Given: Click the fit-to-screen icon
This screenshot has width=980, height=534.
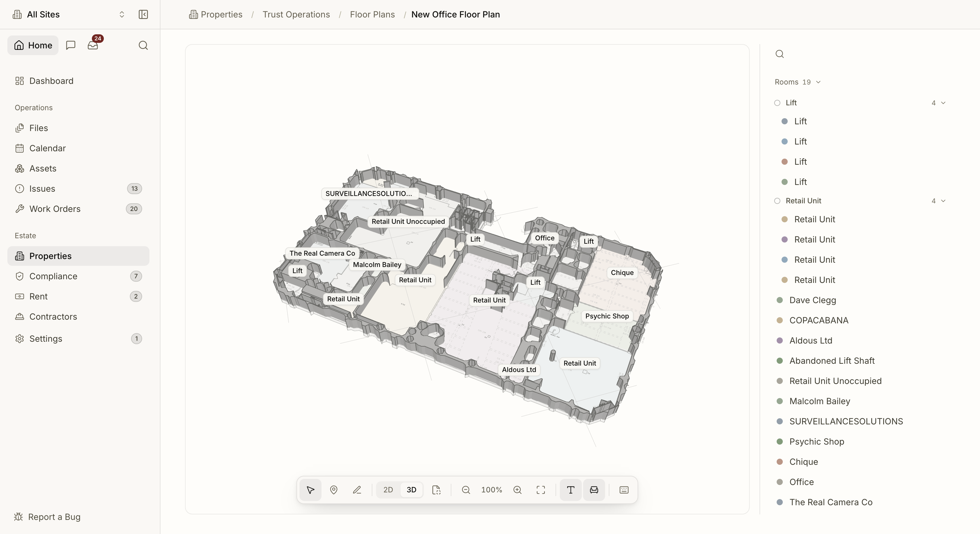Looking at the screenshot, I should [541, 490].
